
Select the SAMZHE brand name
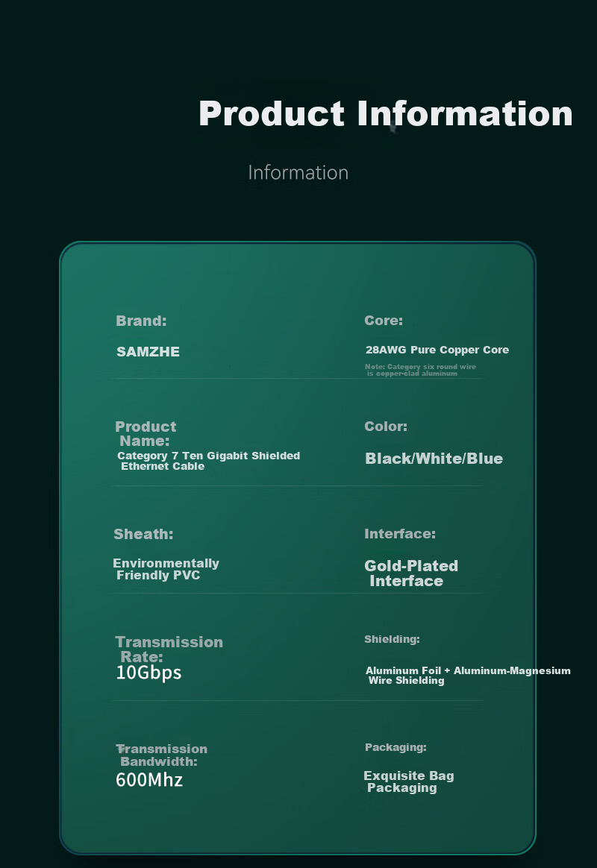coord(148,351)
